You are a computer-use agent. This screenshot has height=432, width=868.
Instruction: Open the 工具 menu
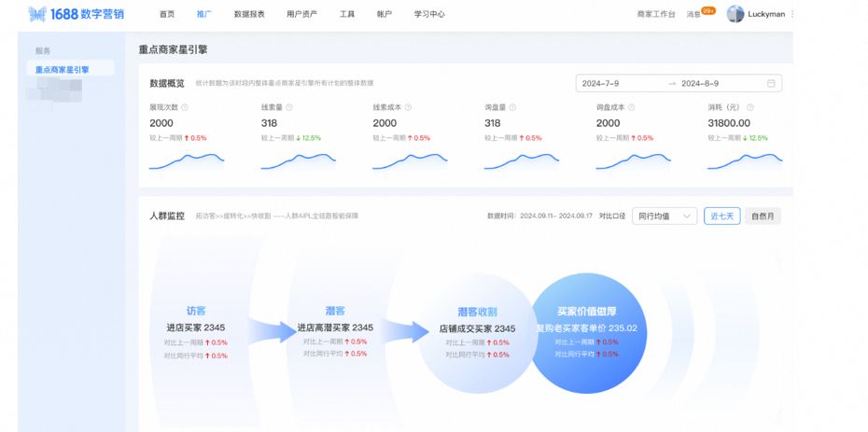tap(347, 14)
